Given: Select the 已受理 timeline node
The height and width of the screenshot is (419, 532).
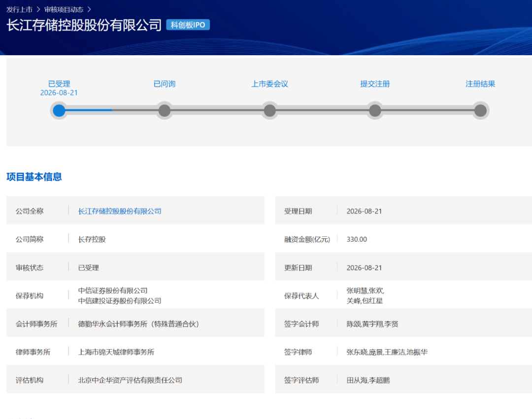Looking at the screenshot, I should 59,110.
